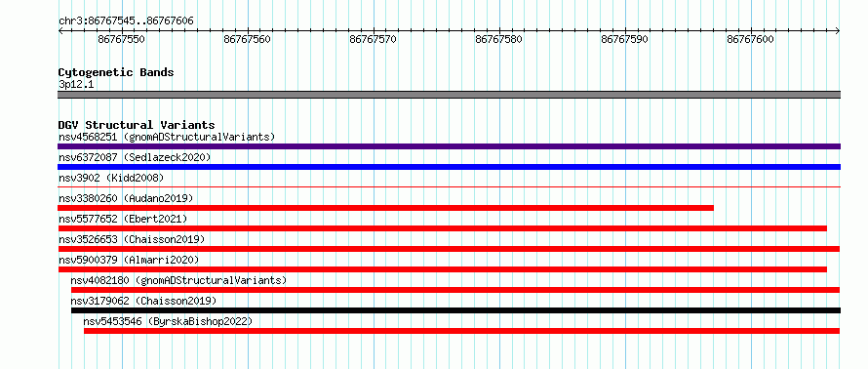Click the red nsv5453546 ByrskaBishop2022 bar

pyautogui.click(x=461, y=331)
